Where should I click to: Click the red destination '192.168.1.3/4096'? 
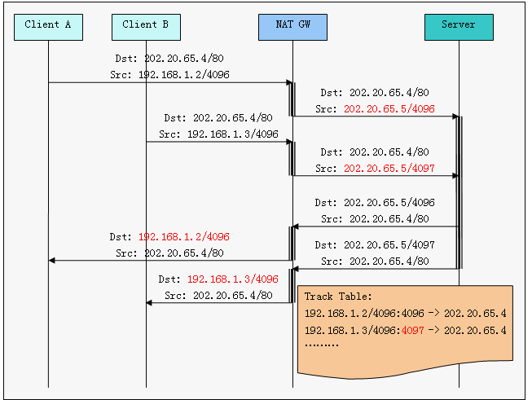tap(233, 279)
